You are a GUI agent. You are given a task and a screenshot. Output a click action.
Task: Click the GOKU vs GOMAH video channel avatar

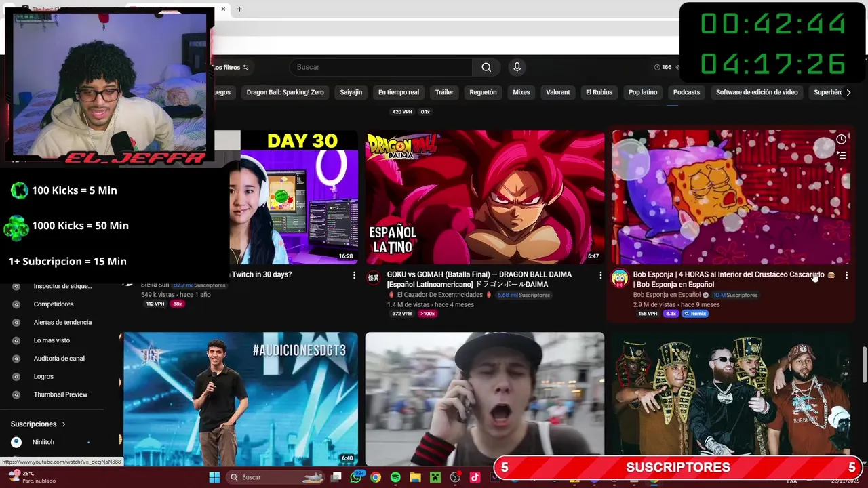(x=374, y=279)
